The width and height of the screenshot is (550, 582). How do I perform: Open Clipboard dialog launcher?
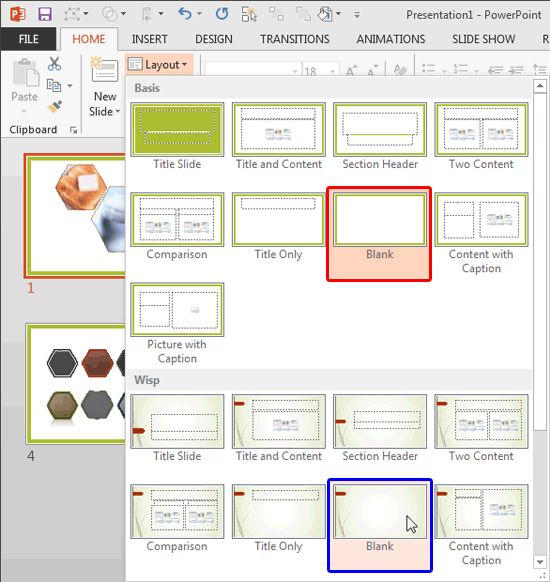tap(73, 130)
